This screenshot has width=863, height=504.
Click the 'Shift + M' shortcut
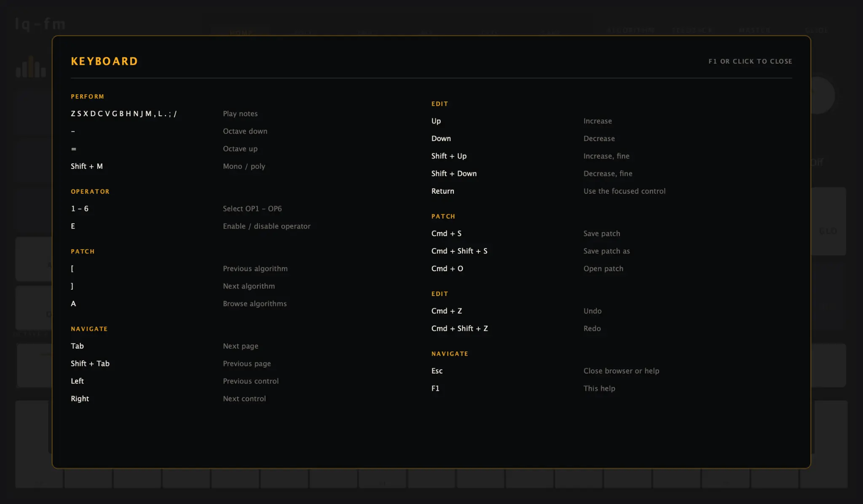coord(87,166)
